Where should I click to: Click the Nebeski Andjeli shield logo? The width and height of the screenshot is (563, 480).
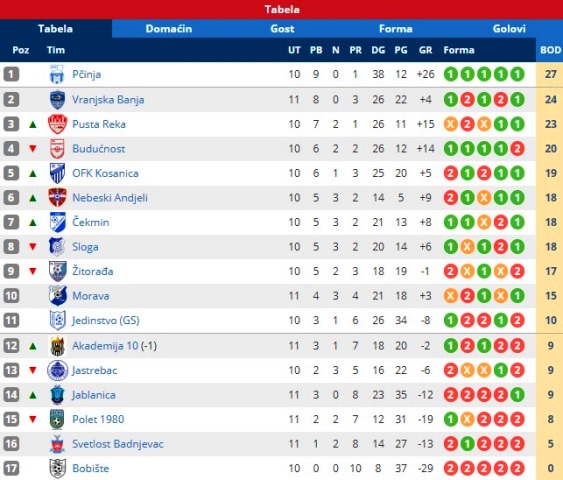(x=57, y=197)
